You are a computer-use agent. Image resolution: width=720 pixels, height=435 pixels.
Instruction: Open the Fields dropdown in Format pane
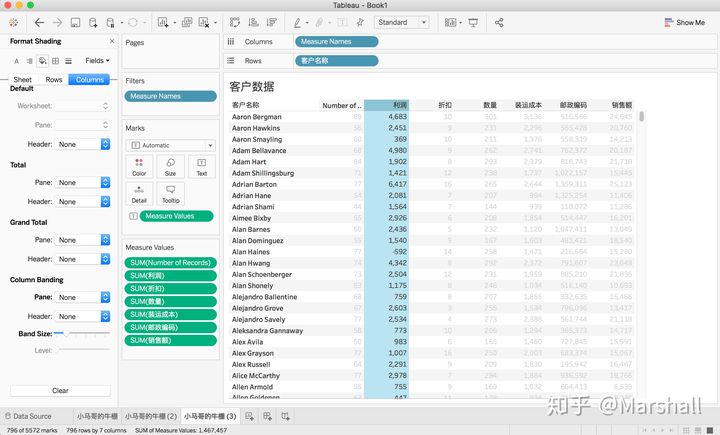click(x=97, y=61)
